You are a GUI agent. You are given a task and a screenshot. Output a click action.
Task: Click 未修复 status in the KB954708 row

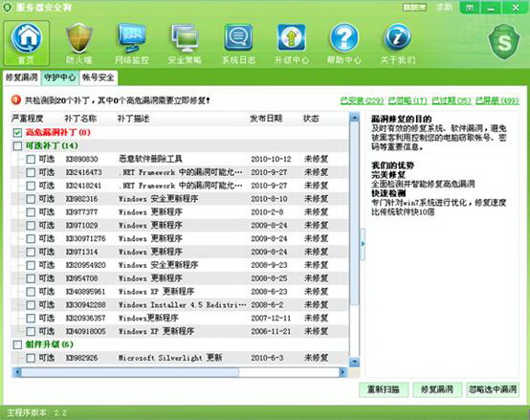316,278
